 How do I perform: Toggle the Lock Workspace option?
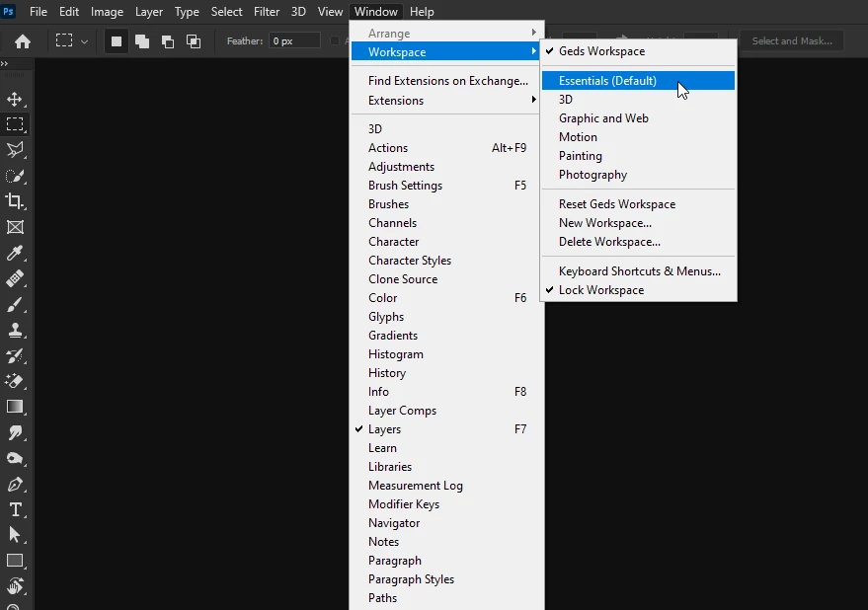point(638,290)
